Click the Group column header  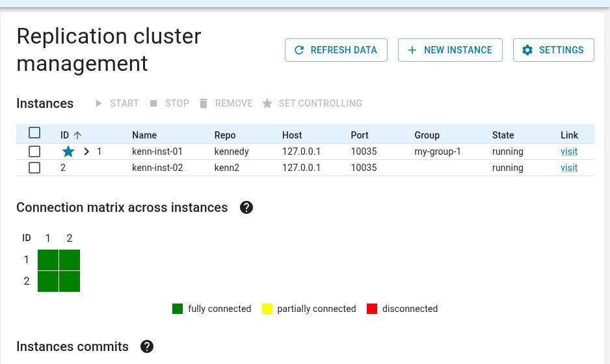tap(427, 135)
